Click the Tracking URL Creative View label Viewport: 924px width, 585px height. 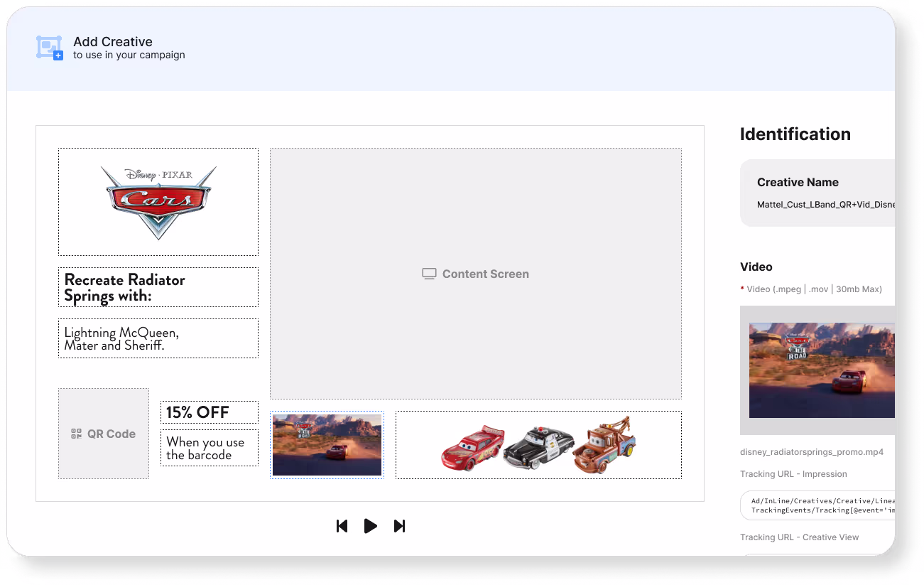click(x=800, y=537)
